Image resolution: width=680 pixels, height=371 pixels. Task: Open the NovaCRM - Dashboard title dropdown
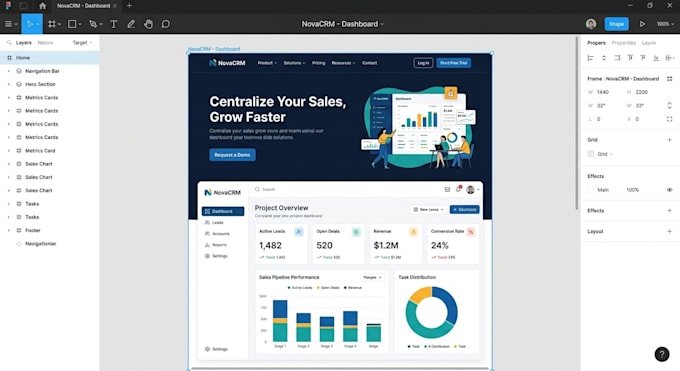pyautogui.click(x=382, y=24)
